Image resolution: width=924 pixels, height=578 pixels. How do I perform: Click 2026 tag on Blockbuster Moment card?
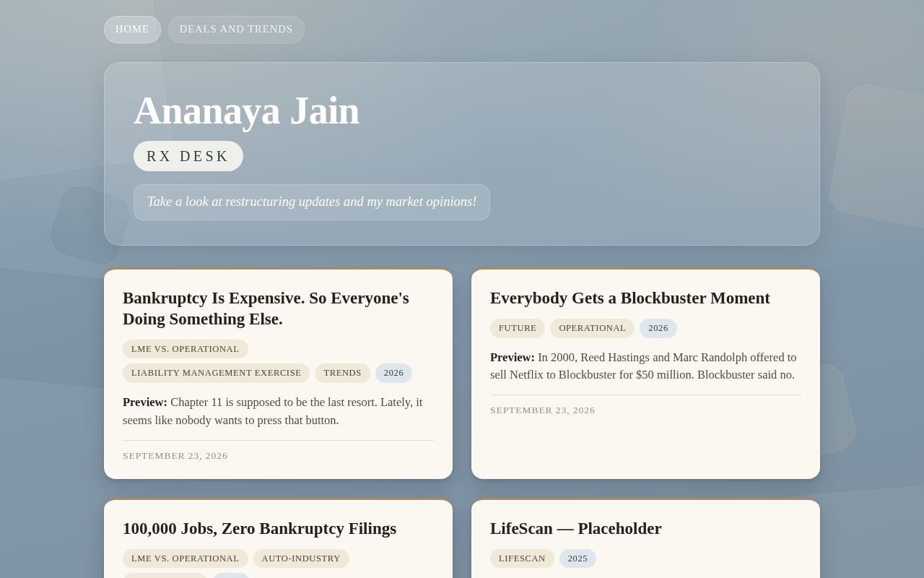658,328
